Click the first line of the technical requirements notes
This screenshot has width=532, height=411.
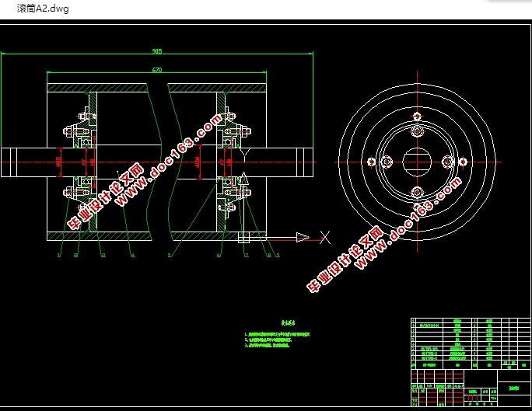pos(278,334)
